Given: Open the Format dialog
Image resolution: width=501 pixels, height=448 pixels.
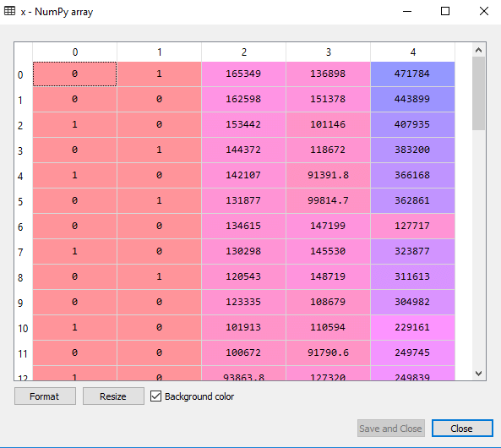Looking at the screenshot, I should coord(45,396).
